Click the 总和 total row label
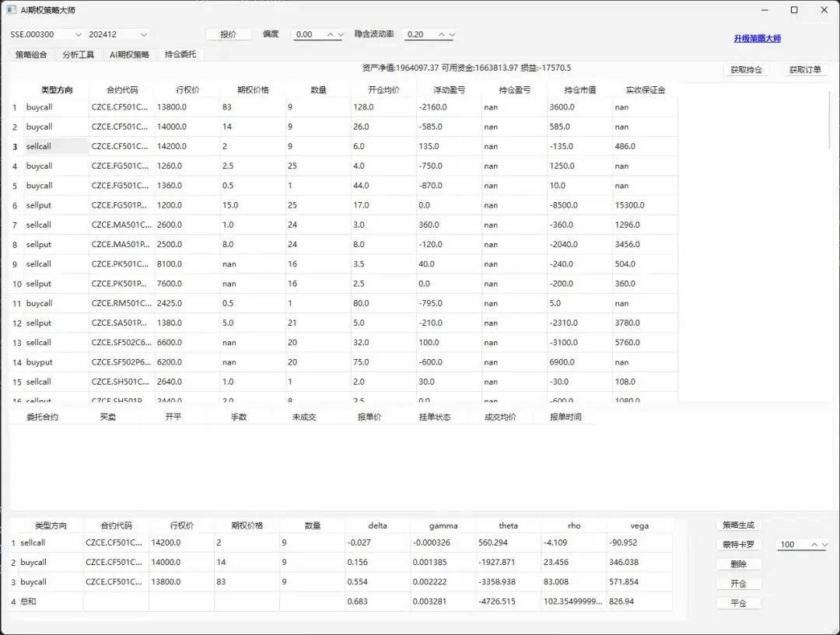Screen dimensions: 840x635 coord(28,602)
